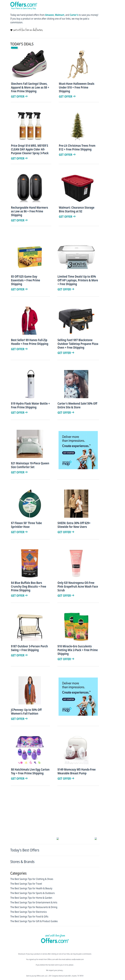125x980 pixels.
Task: Open Savings Tips for Clothing & Shoes
Action: 32,879
